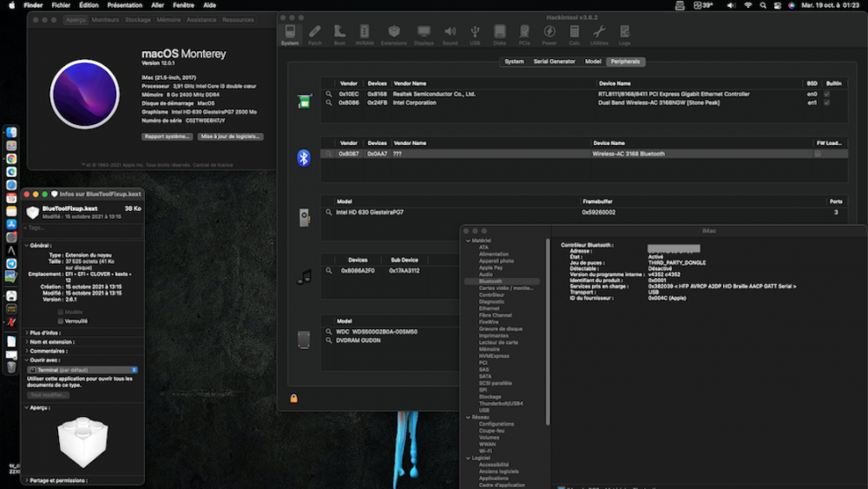Viewport: 868px width, 489px height.
Task: Open the Displays section in Hackintool
Action: pos(424,35)
